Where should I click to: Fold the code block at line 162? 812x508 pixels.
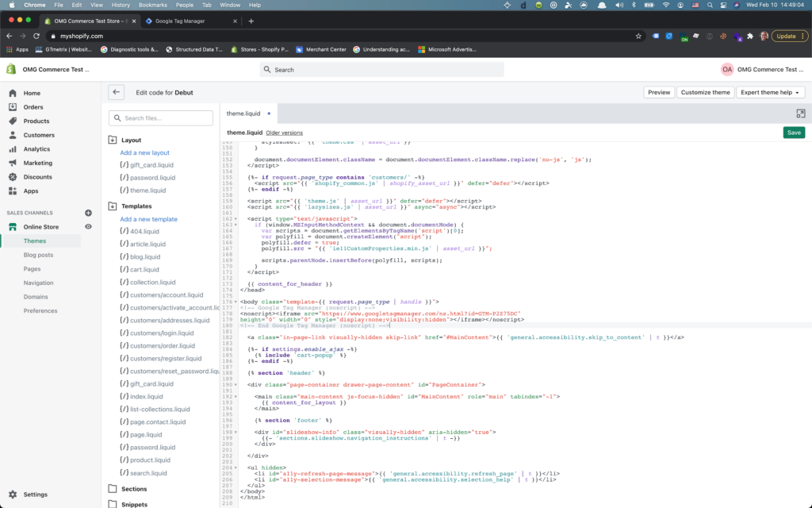(236, 219)
